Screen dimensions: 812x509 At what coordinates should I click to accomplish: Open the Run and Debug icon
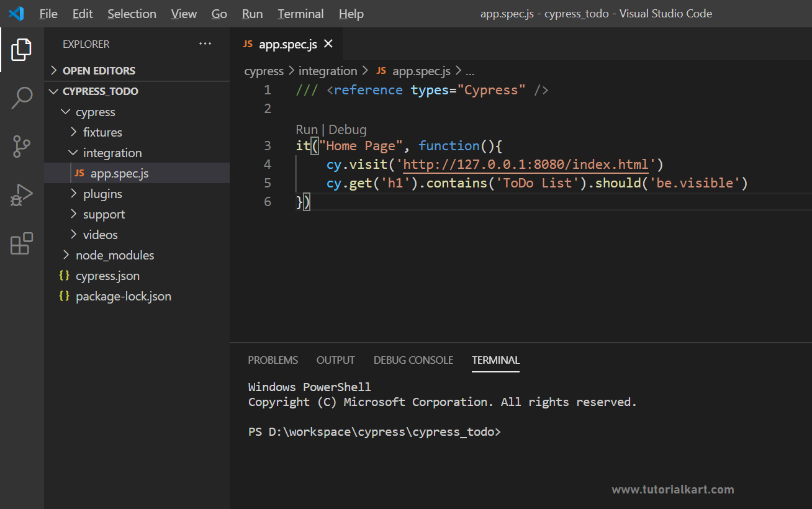point(21,196)
